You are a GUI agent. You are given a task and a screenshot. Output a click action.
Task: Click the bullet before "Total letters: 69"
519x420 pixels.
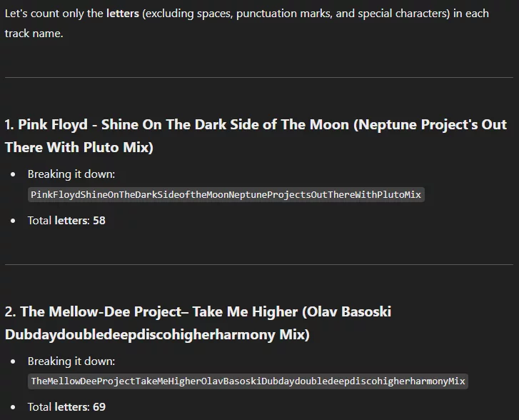(x=12, y=407)
